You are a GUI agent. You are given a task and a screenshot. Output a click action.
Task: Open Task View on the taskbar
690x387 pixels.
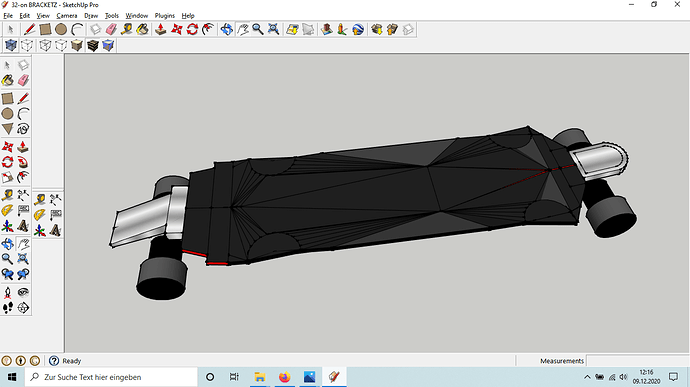point(234,377)
